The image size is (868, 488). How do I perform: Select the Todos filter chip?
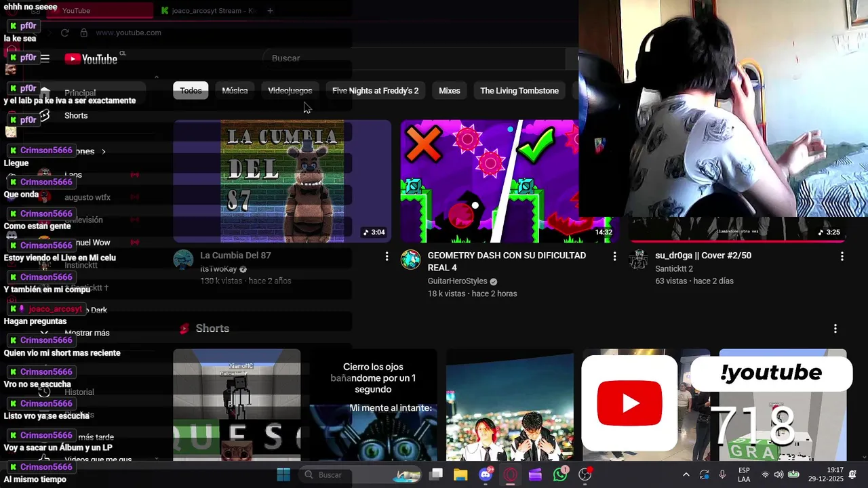[191, 91]
